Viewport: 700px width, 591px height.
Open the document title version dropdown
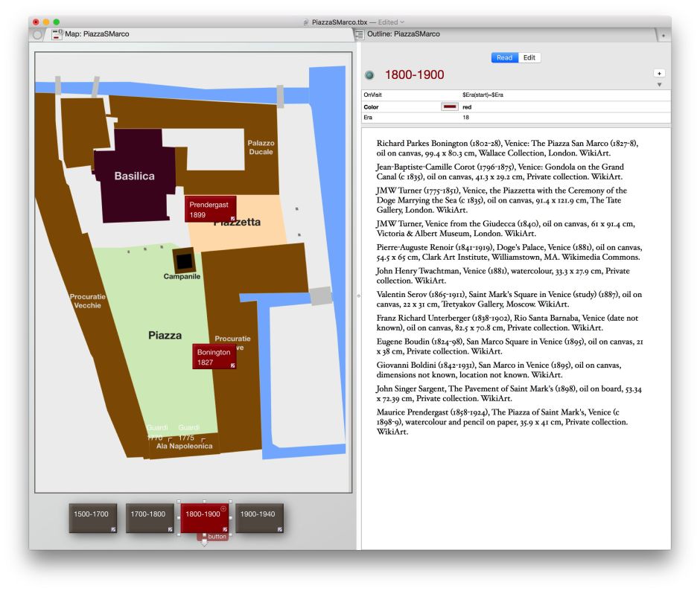403,22
